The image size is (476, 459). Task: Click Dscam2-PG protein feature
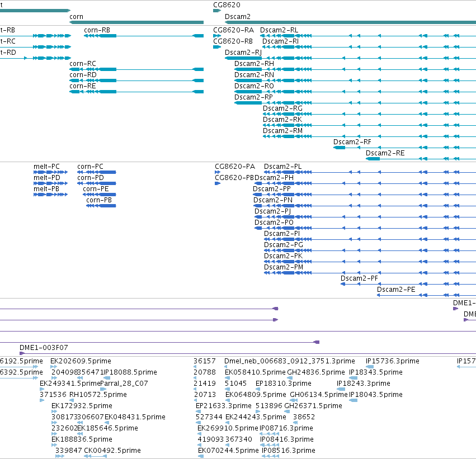(284, 245)
